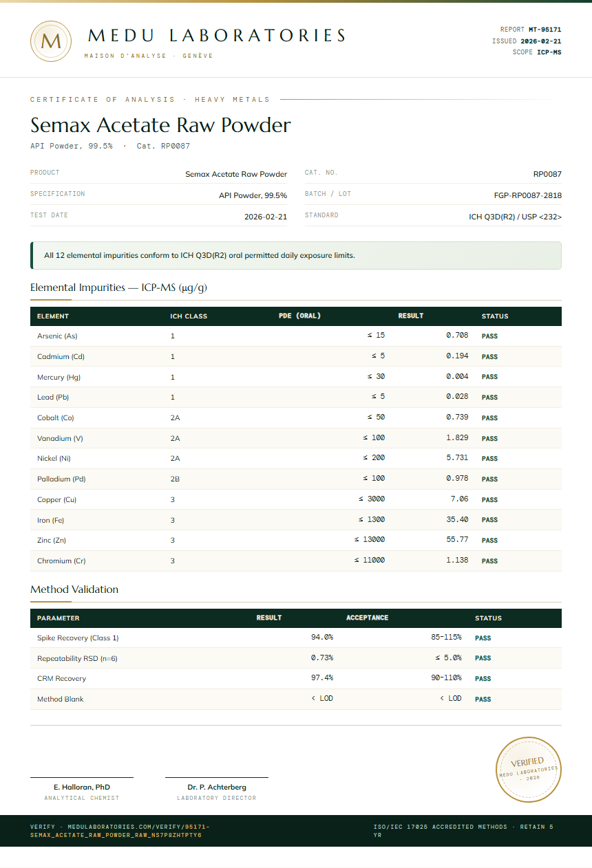Click the ICH CLASS column header
The width and height of the screenshot is (592, 868).
pos(189,316)
